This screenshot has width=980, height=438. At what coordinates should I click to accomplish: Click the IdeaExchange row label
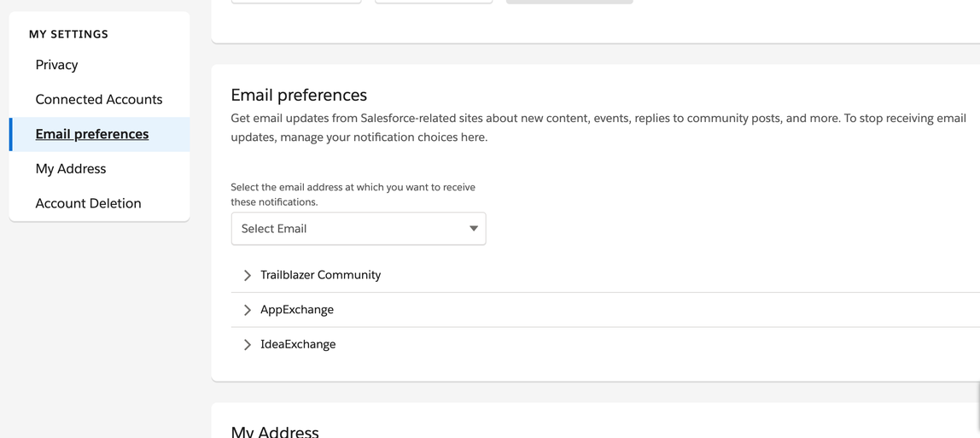298,345
